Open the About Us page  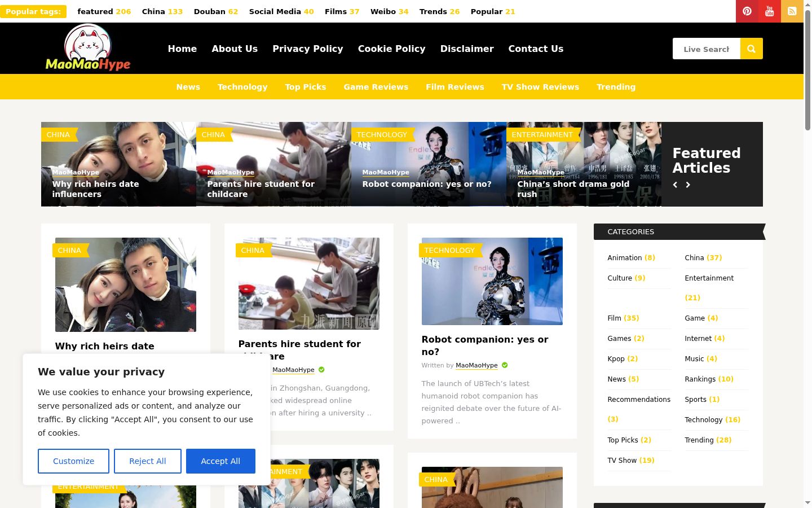coord(235,49)
